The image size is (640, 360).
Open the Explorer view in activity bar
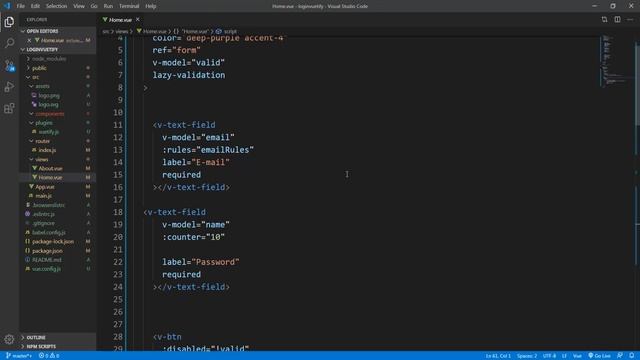click(x=9, y=22)
